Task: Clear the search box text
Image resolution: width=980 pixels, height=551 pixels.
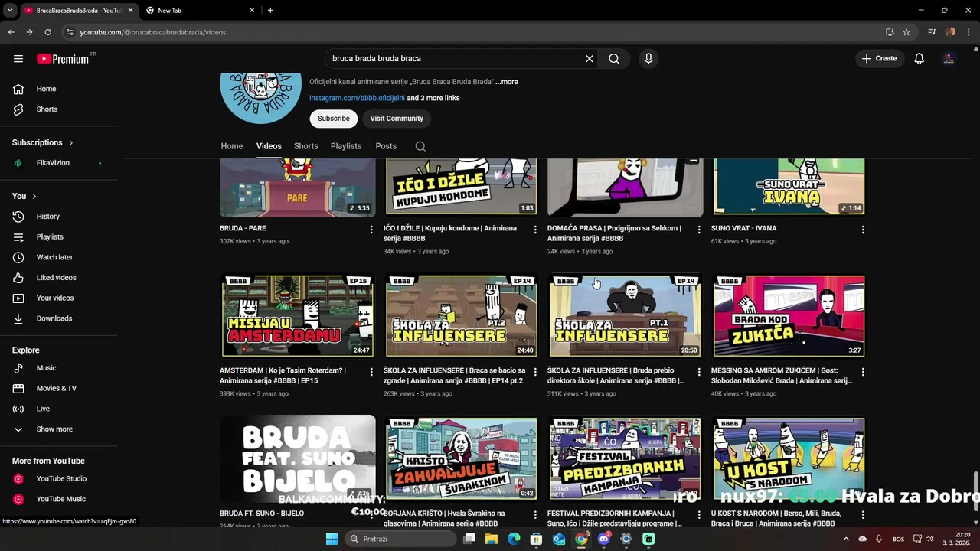Action: (x=590, y=58)
